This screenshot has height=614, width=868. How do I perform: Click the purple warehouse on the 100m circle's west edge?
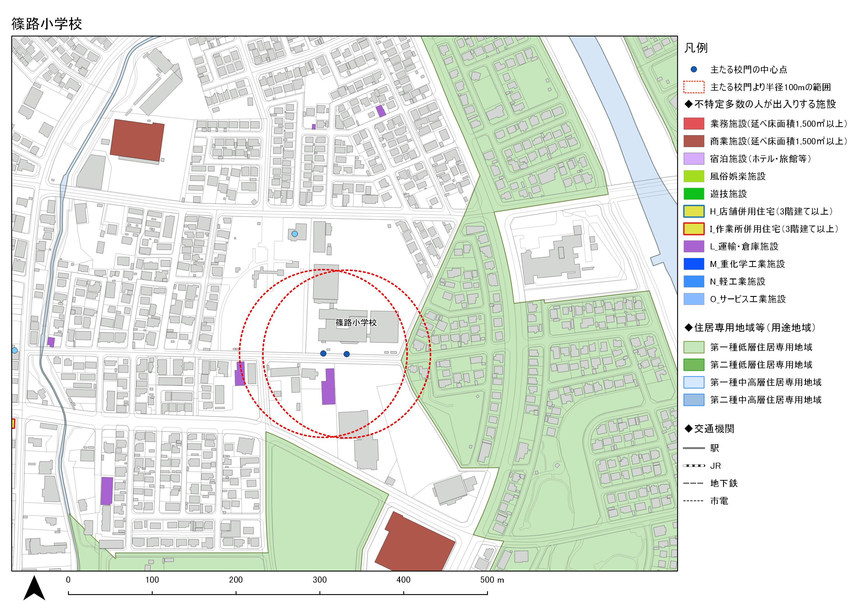point(240,374)
